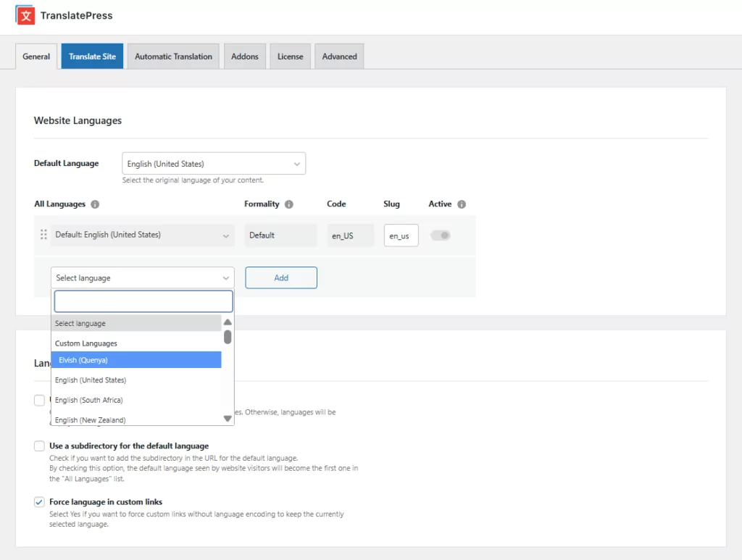Click the en_US code field
This screenshot has height=560, width=742.
pyautogui.click(x=350, y=235)
